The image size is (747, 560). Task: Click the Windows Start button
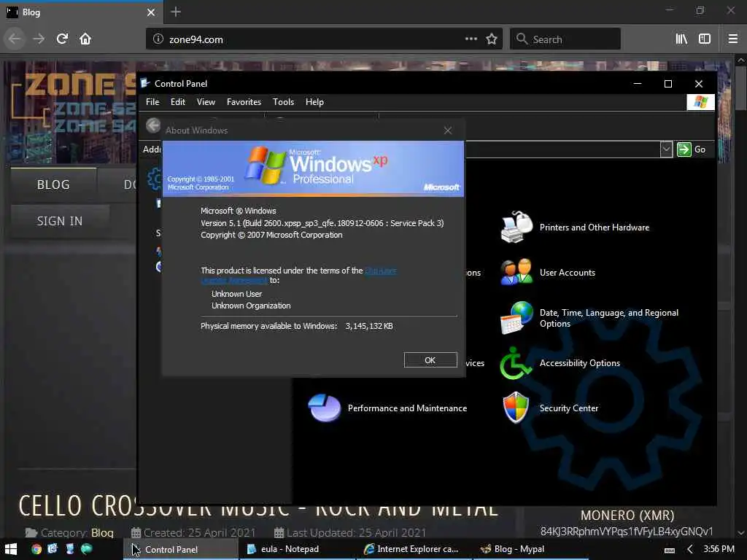11,549
